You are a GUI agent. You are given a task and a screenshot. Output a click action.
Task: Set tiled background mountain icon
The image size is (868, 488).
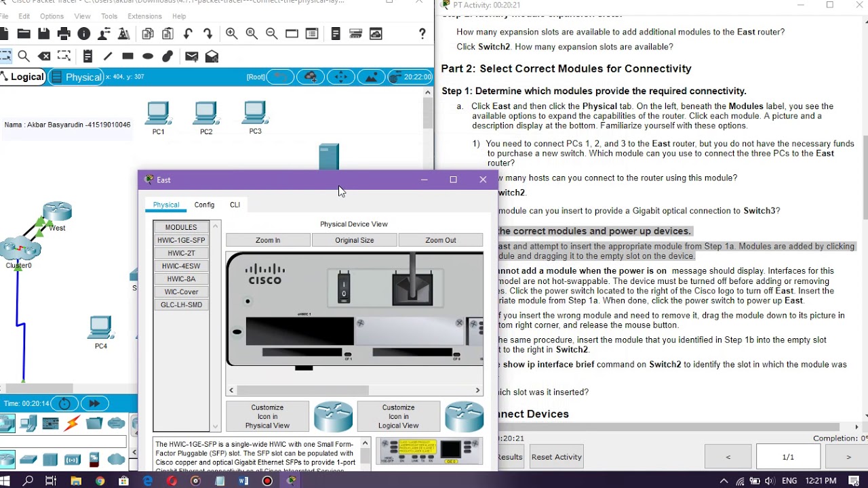tap(371, 77)
